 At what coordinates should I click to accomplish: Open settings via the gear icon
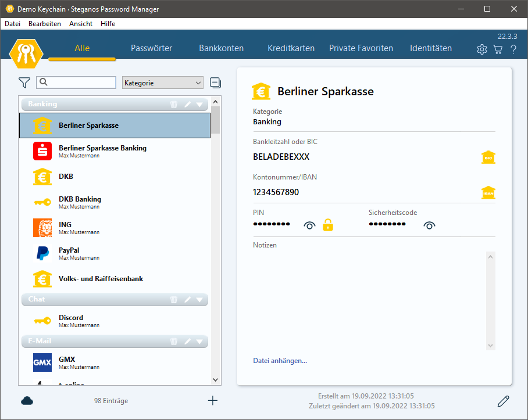click(482, 49)
